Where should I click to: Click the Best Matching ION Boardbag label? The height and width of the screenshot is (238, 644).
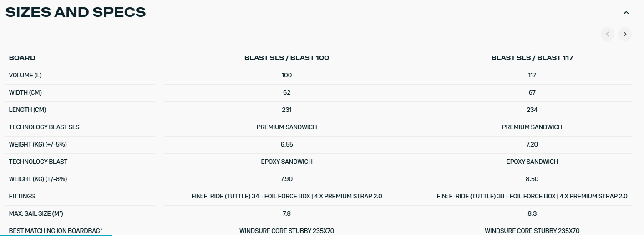click(55, 231)
